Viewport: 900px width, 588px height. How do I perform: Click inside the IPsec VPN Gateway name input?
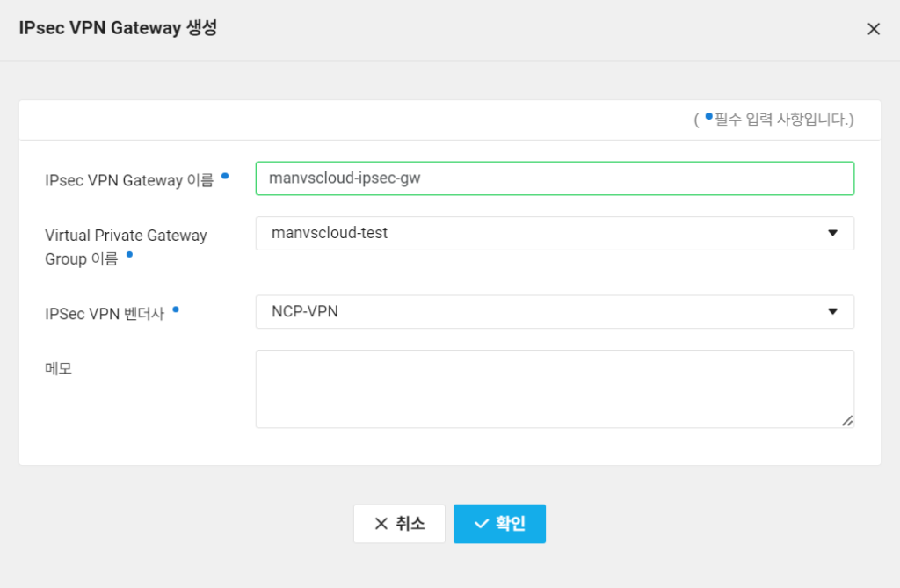coord(554,178)
